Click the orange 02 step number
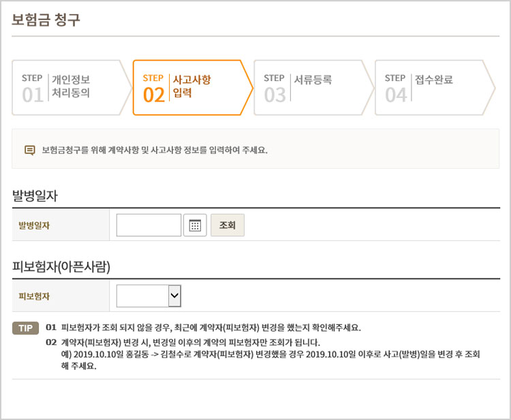511x420 pixels. [x=154, y=95]
